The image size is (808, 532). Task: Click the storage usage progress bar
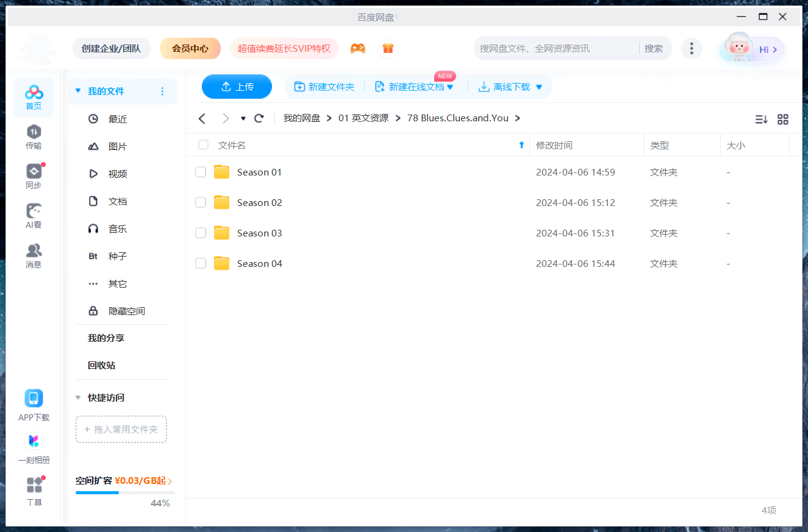point(124,492)
